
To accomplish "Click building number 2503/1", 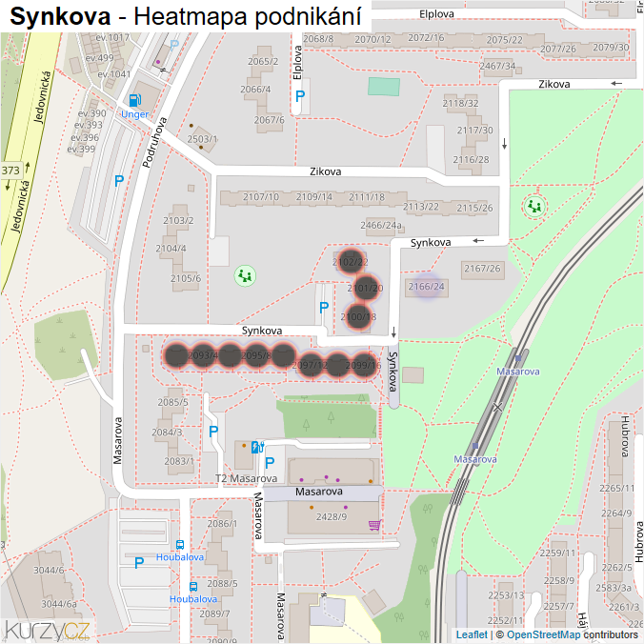I will pyautogui.click(x=202, y=139).
